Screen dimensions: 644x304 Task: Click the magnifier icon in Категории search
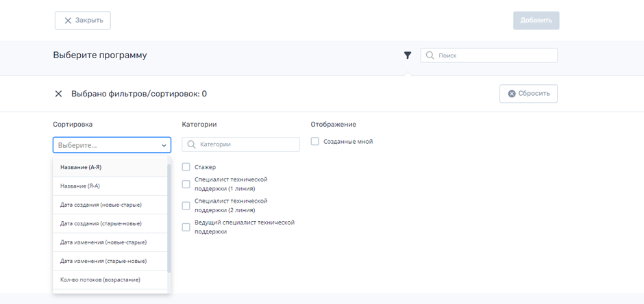191,144
